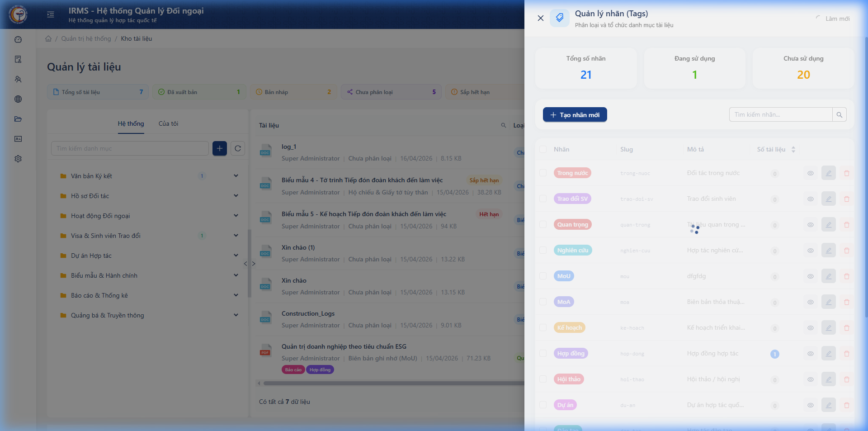Click the blue plus add category button

220,148
